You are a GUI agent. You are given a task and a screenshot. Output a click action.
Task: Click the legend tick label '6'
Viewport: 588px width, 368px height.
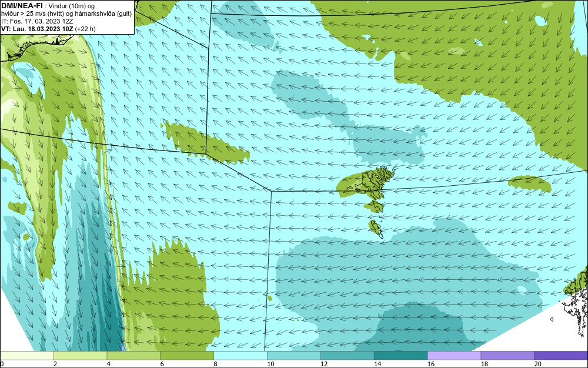coord(162,364)
